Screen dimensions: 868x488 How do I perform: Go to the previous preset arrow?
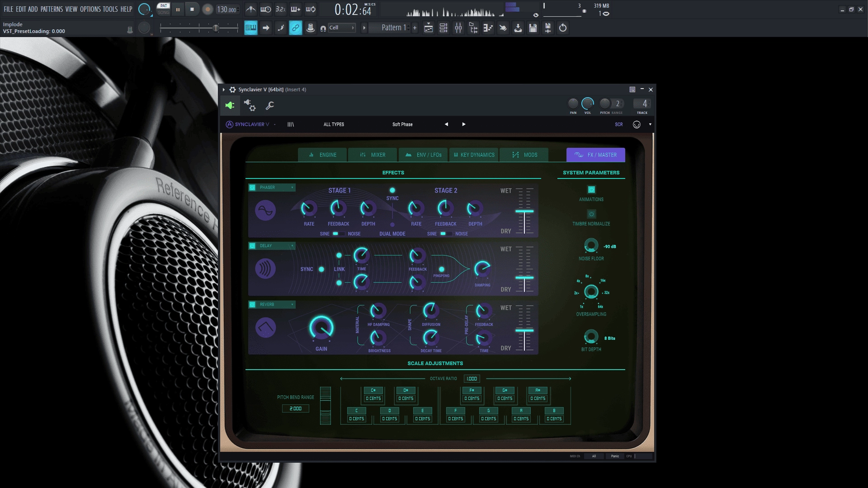coord(446,124)
